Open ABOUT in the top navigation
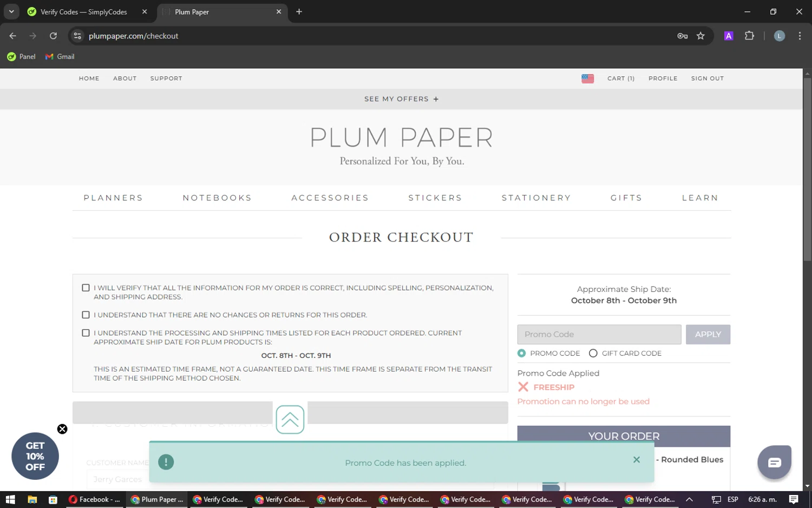Screen dimensions: 812x508 click(125, 79)
